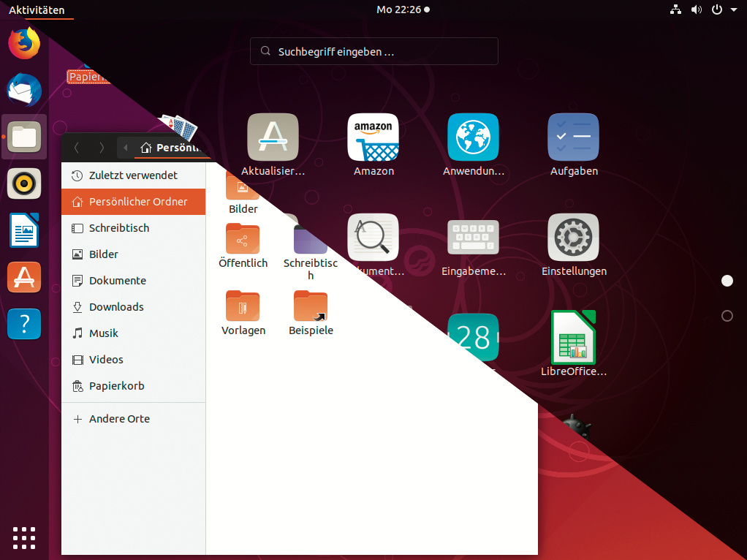747x560 pixels.
Task: Go forward in Files window
Action: [102, 148]
